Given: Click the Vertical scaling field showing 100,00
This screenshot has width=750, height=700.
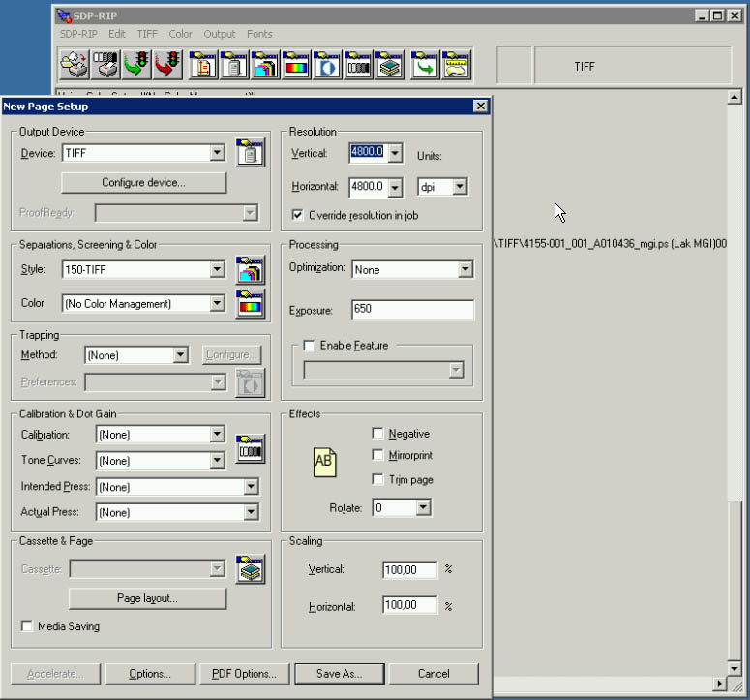Looking at the screenshot, I should tap(410, 569).
